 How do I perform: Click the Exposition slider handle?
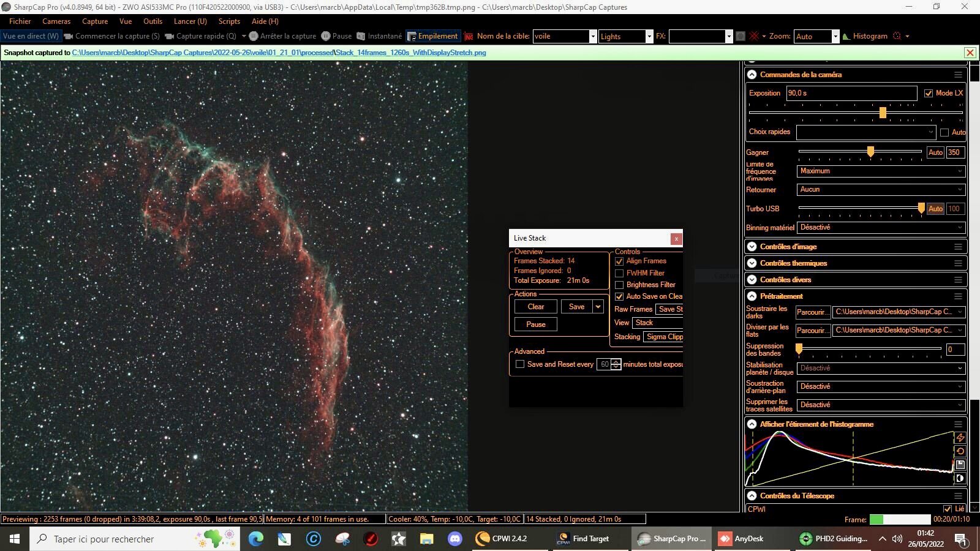pyautogui.click(x=883, y=113)
